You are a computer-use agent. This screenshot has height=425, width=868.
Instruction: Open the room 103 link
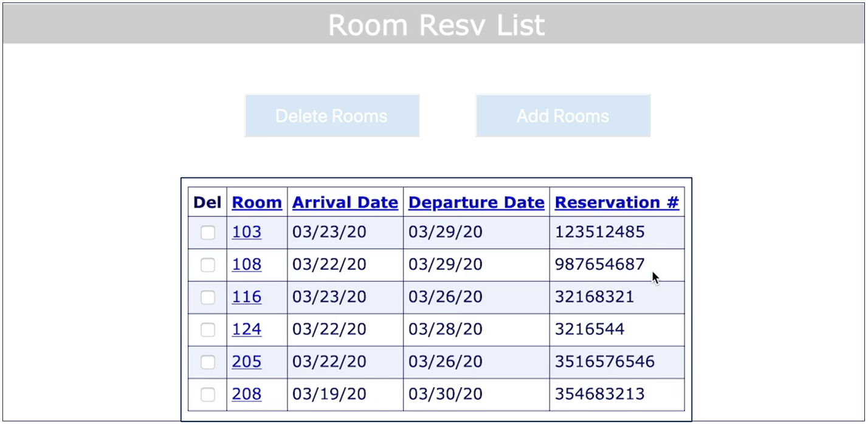point(247,232)
